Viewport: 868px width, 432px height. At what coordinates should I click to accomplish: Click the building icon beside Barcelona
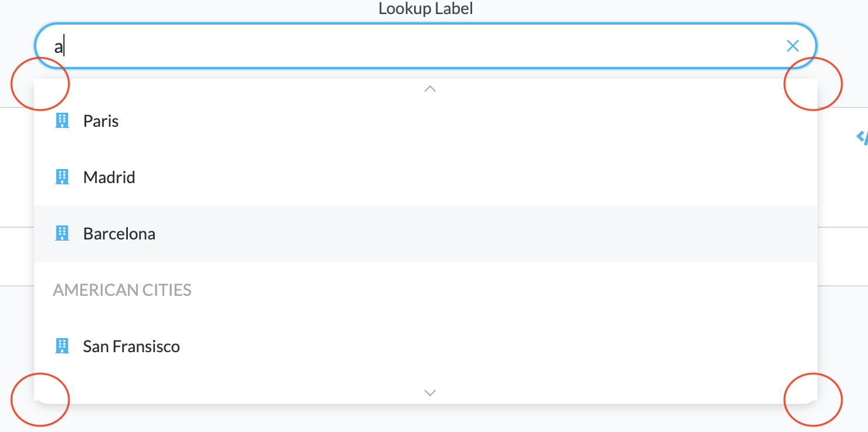[62, 233]
